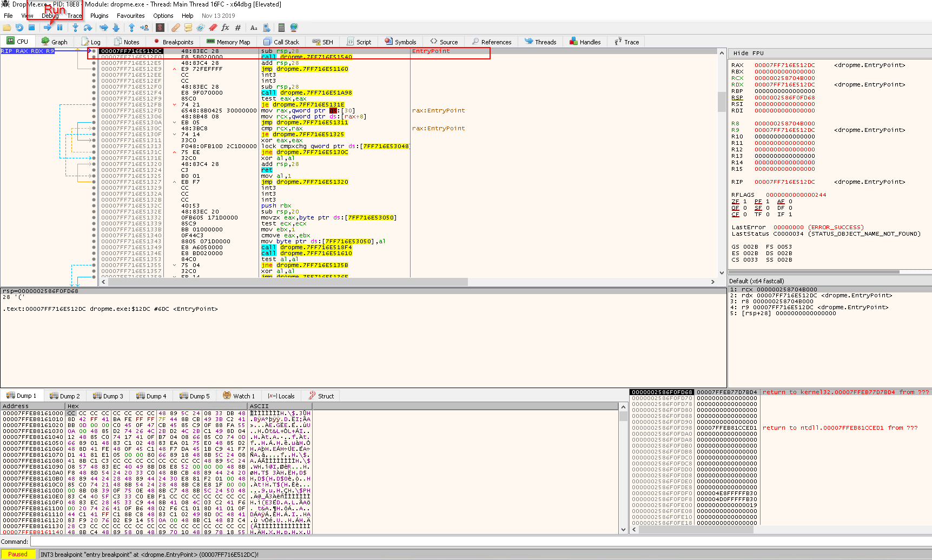Find strings with the Az icon
The width and height of the screenshot is (932, 560).
point(254,28)
